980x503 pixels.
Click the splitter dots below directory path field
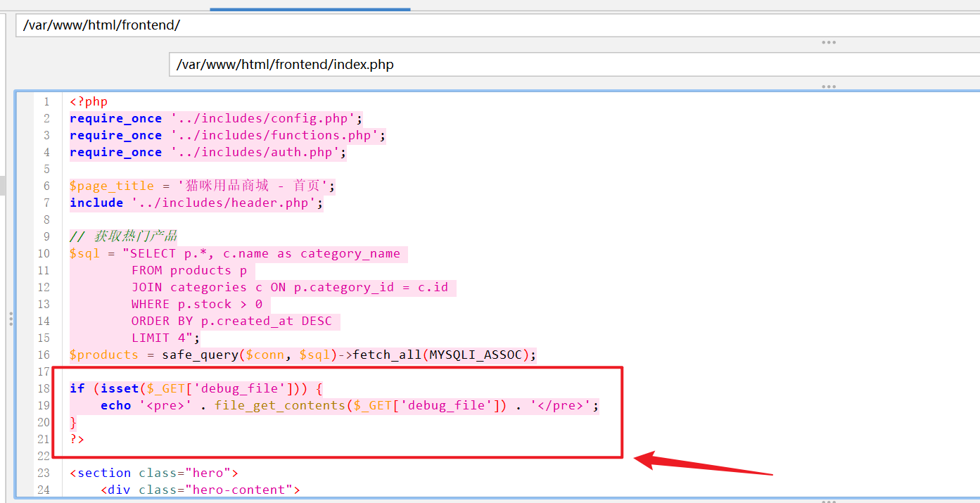click(829, 42)
